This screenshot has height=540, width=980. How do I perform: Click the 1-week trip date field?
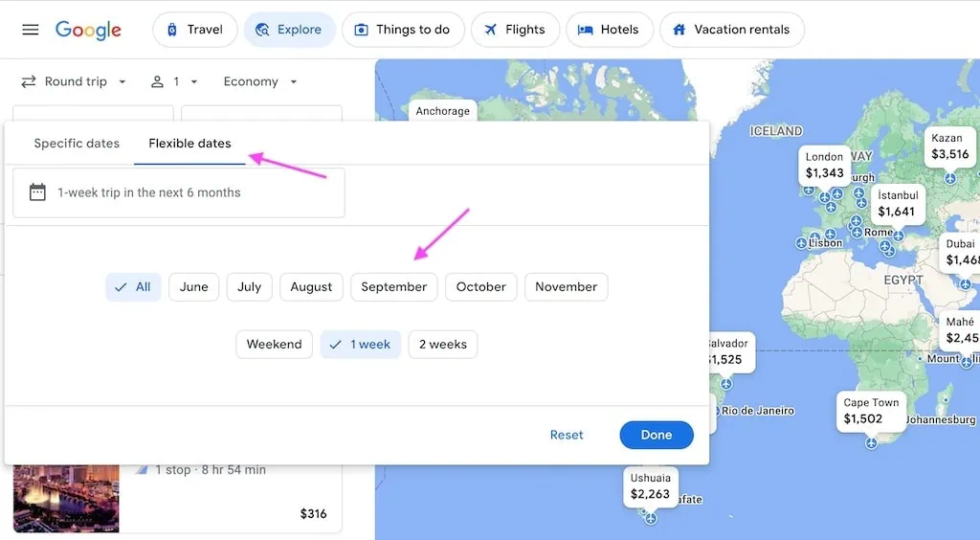coord(179,192)
